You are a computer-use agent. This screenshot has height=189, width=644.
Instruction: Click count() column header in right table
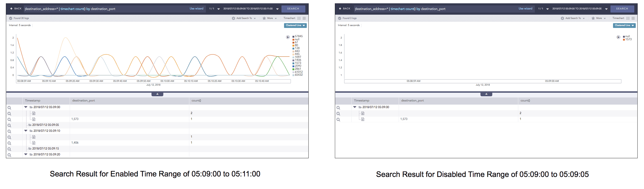coord(525,101)
